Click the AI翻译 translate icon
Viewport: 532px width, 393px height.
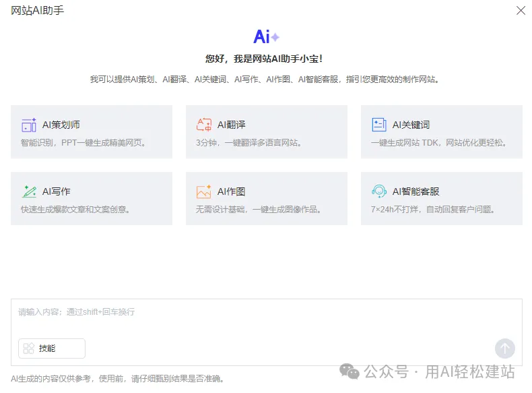point(204,125)
